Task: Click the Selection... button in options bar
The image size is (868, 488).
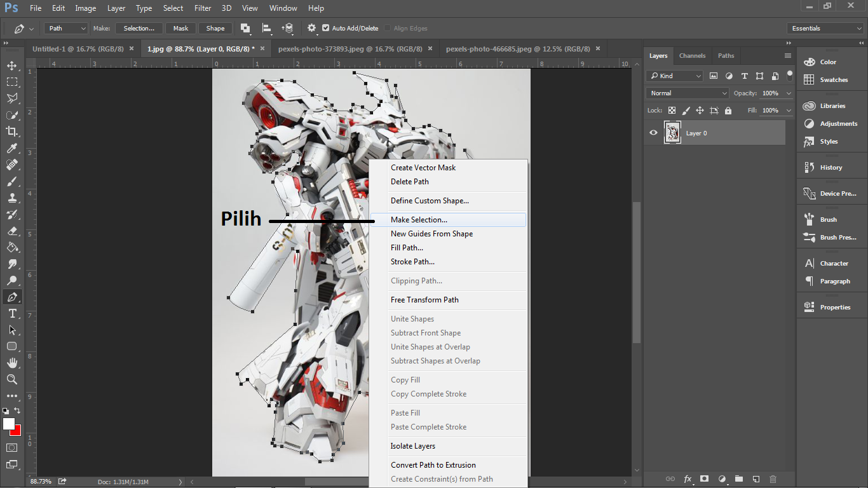Action: click(139, 28)
